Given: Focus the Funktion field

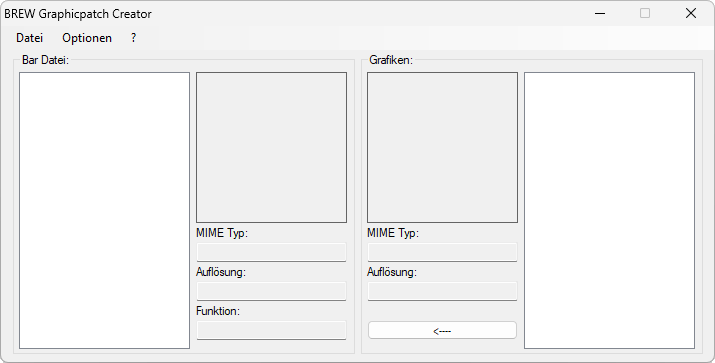Looking at the screenshot, I should pyautogui.click(x=271, y=330).
